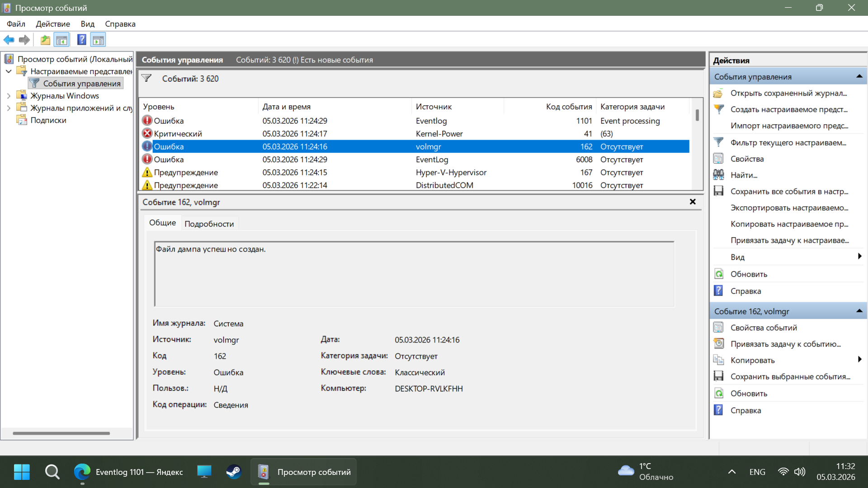Viewport: 868px width, 488px height.
Task: Open Steam from the taskbar
Action: (x=234, y=472)
